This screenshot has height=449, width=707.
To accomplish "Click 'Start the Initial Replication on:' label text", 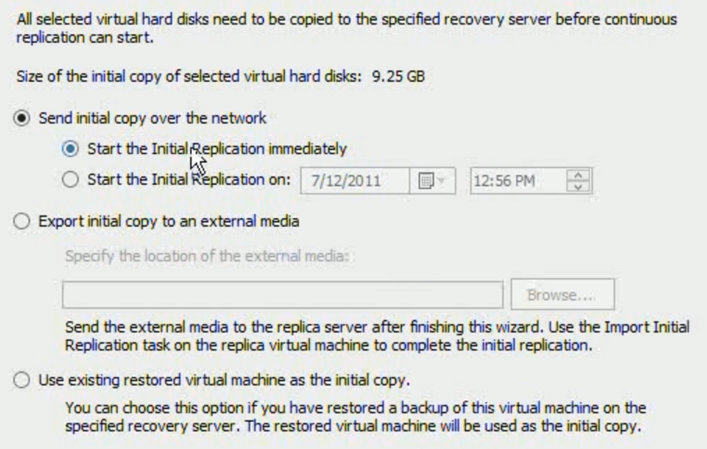I will [188, 181].
